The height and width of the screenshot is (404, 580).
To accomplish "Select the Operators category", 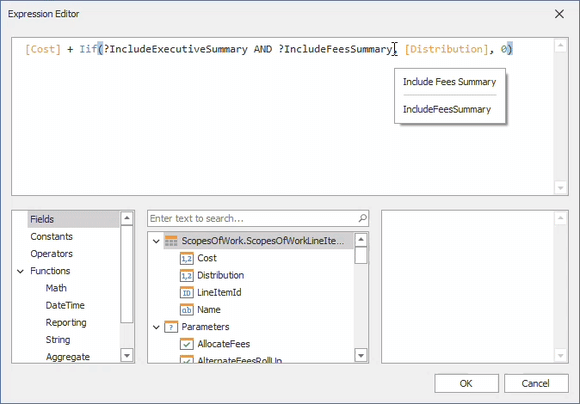I will pyautogui.click(x=51, y=254).
